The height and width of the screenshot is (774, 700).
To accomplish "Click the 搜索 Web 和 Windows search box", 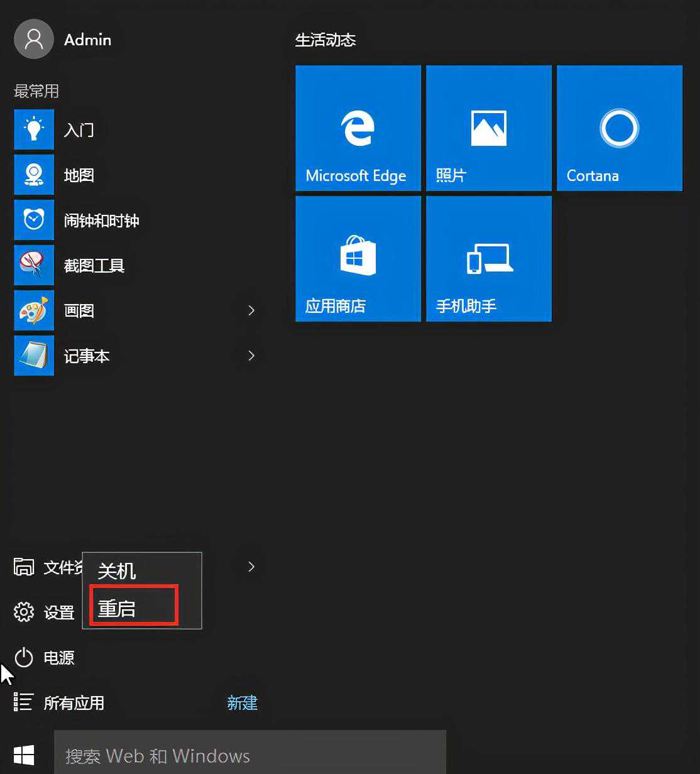I will [x=249, y=755].
